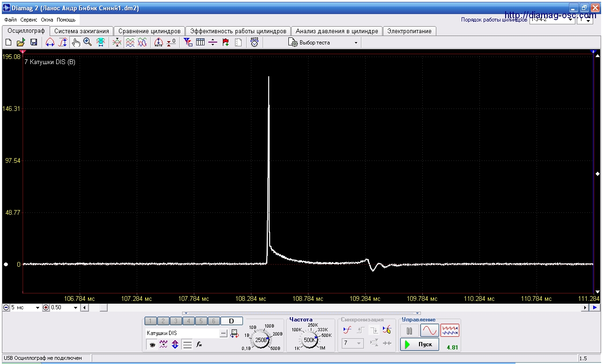Click the multicolor sine waves icon
The image size is (603, 364).
click(142, 43)
